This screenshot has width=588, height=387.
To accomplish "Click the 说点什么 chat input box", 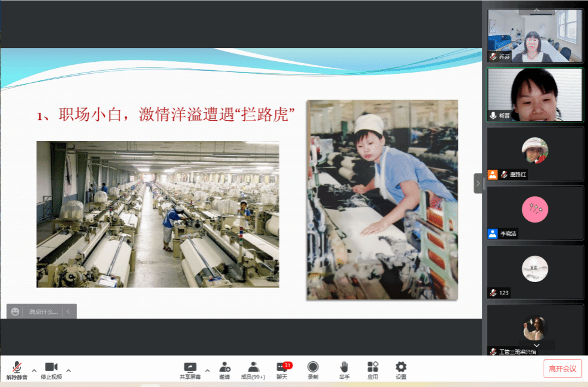I will coord(44,311).
